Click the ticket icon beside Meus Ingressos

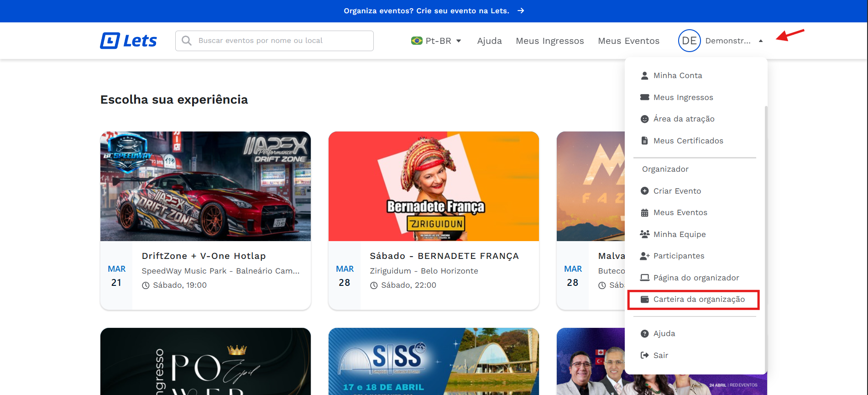(x=644, y=97)
